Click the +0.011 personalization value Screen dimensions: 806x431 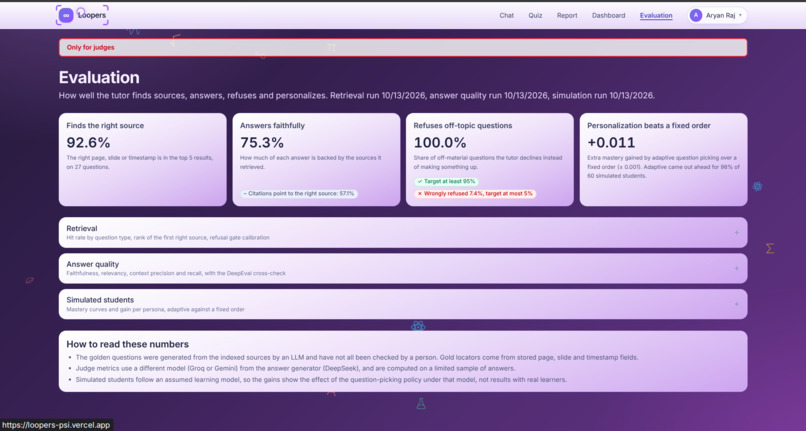point(611,142)
